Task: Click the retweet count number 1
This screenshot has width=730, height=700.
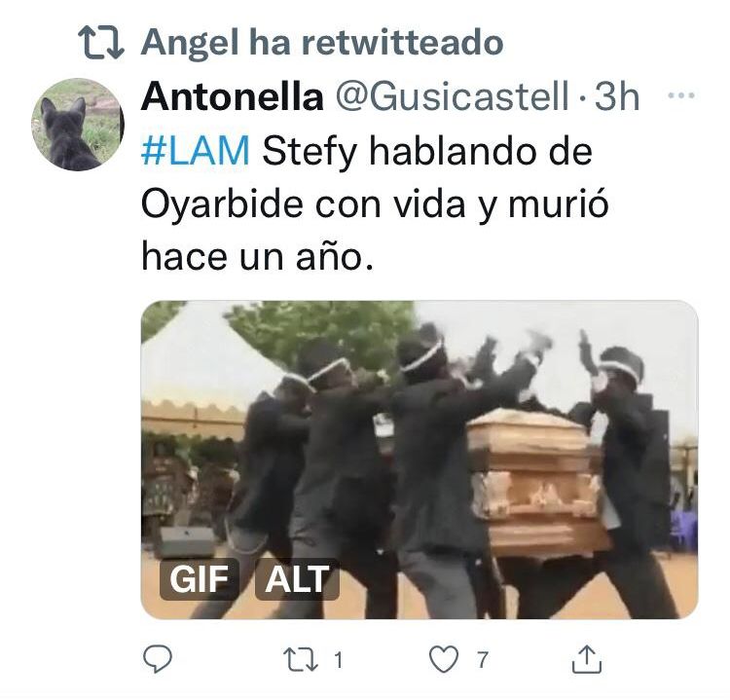Action: click(x=339, y=660)
